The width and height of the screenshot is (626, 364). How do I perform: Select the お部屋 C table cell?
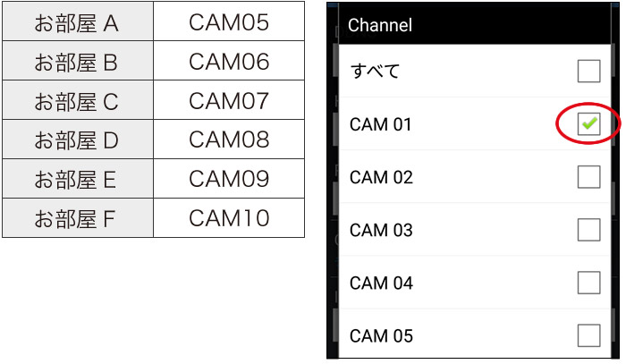point(78,100)
